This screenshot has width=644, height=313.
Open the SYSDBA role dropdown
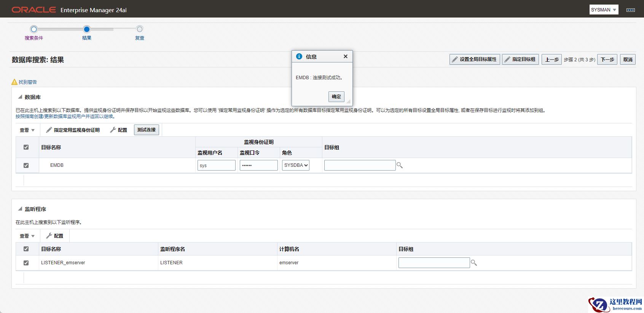pyautogui.click(x=296, y=165)
